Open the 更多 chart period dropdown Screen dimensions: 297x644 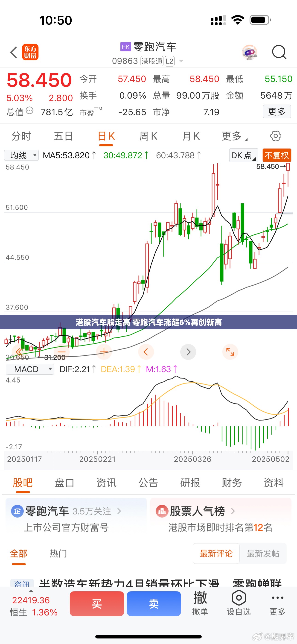[234, 136]
